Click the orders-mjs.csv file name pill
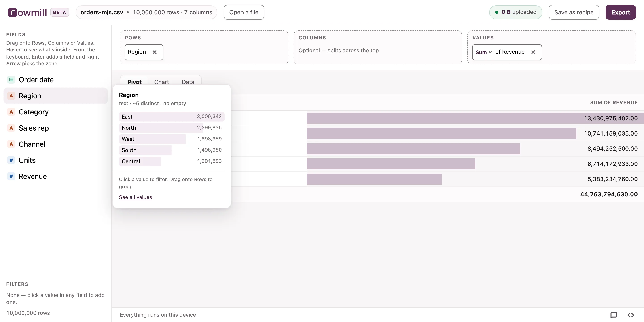This screenshot has width=644, height=322. coord(146,12)
